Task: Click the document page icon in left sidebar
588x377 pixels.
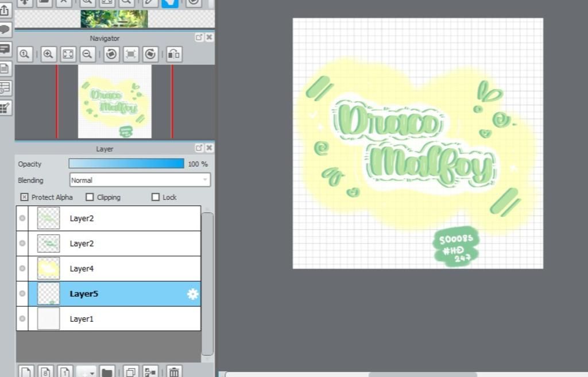Action: (5, 68)
